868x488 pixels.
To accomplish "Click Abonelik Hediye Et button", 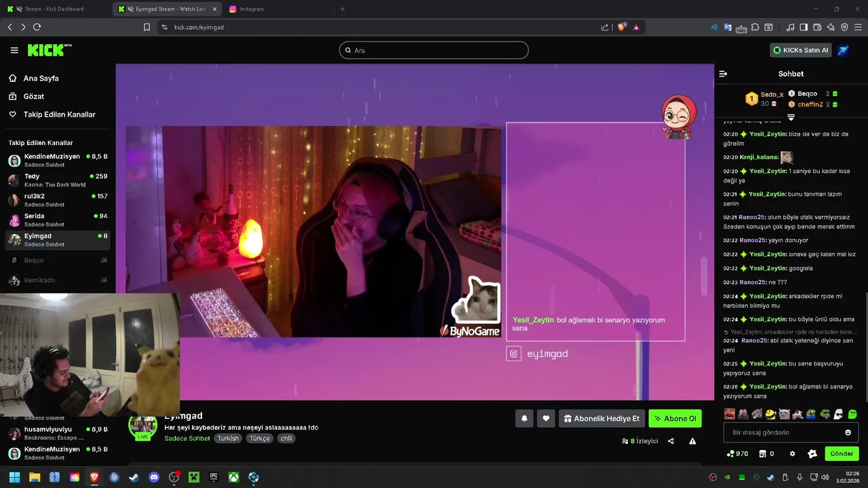I will click(x=601, y=419).
